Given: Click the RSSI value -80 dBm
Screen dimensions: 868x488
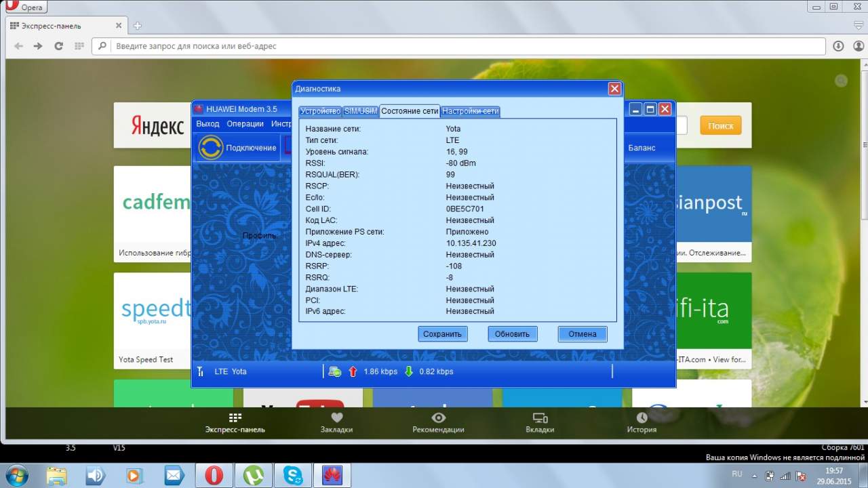Looking at the screenshot, I should tap(461, 163).
